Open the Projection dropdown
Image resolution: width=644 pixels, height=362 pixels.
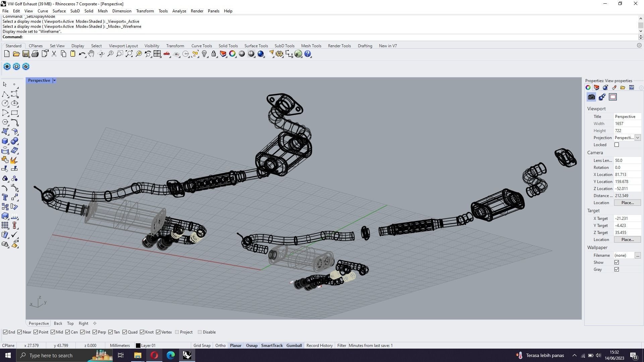(x=638, y=138)
